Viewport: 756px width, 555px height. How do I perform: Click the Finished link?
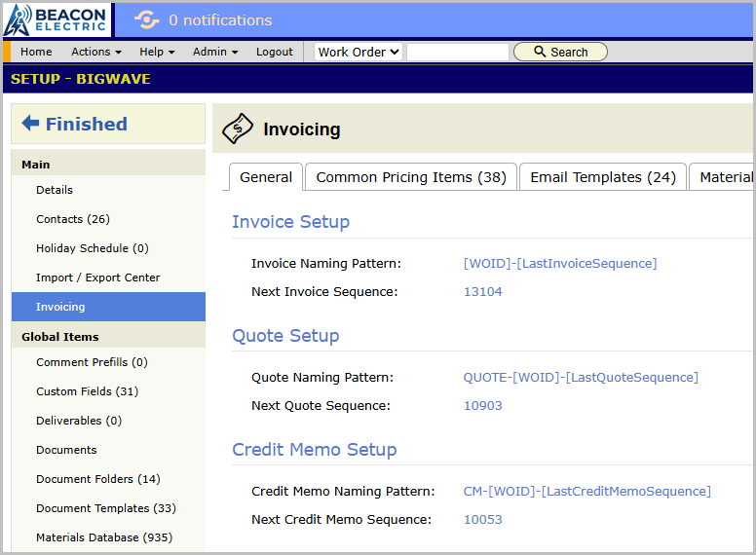point(87,124)
